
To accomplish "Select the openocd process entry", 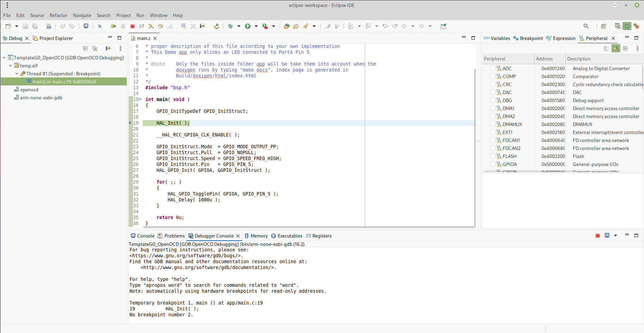I will point(29,90).
